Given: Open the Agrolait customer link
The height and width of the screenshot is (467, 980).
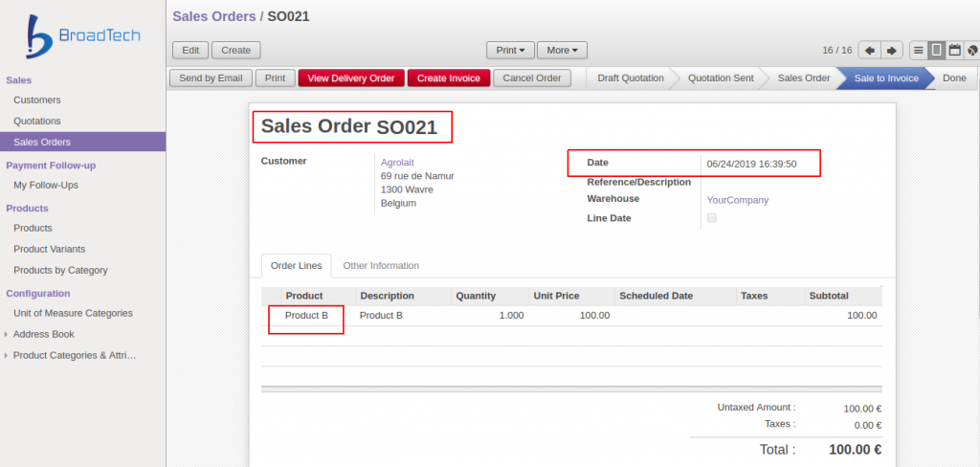Looking at the screenshot, I should click(397, 162).
